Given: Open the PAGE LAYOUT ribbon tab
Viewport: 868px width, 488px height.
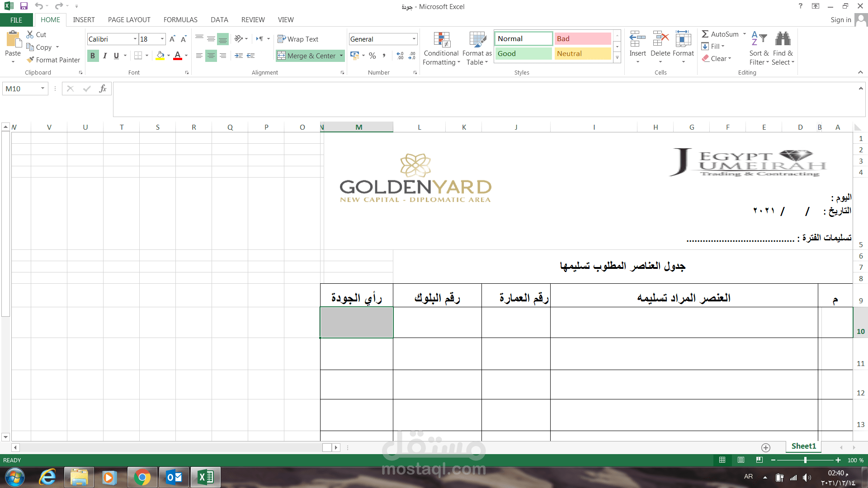Looking at the screenshot, I should [129, 20].
